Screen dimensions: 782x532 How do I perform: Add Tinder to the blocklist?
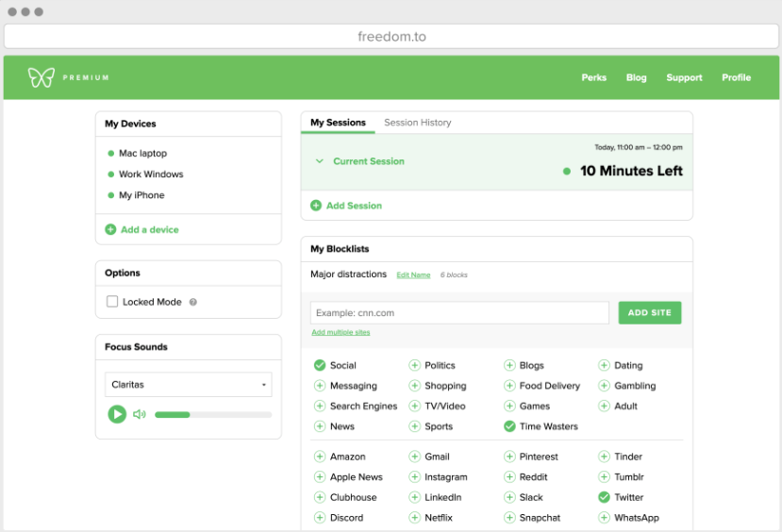click(604, 457)
